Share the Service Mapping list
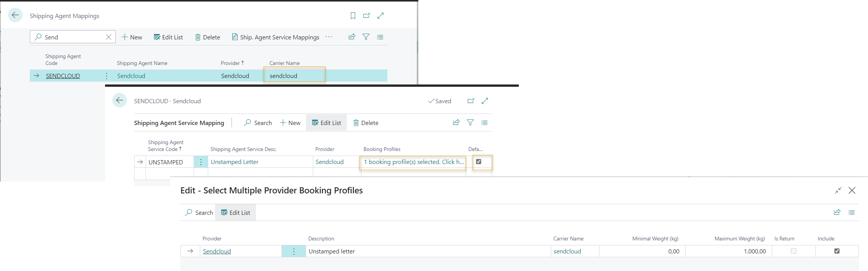The width and height of the screenshot is (868, 271). click(456, 122)
